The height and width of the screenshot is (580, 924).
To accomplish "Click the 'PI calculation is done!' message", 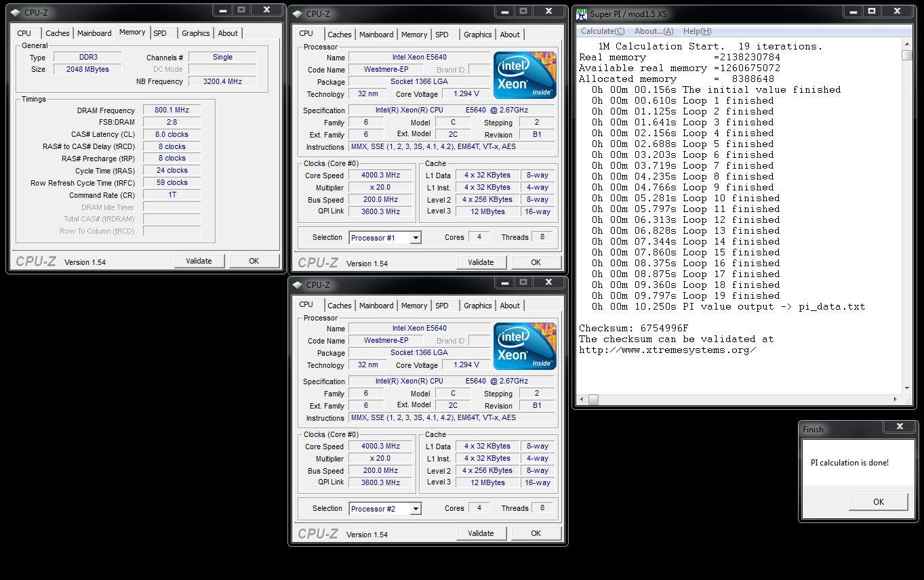I will tap(849, 463).
